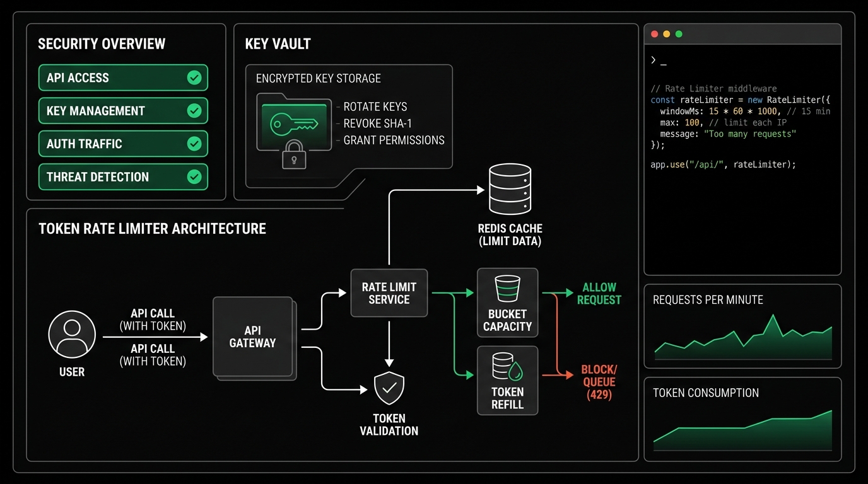Select the Allow Request label
868x484 pixels.
click(599, 294)
